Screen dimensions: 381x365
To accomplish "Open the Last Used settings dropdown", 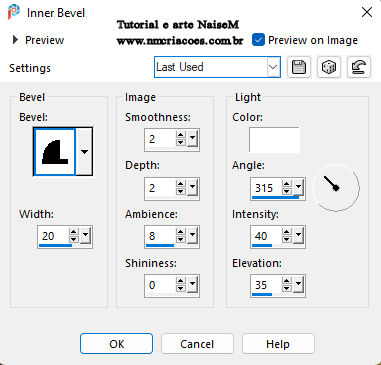I will tap(217, 67).
